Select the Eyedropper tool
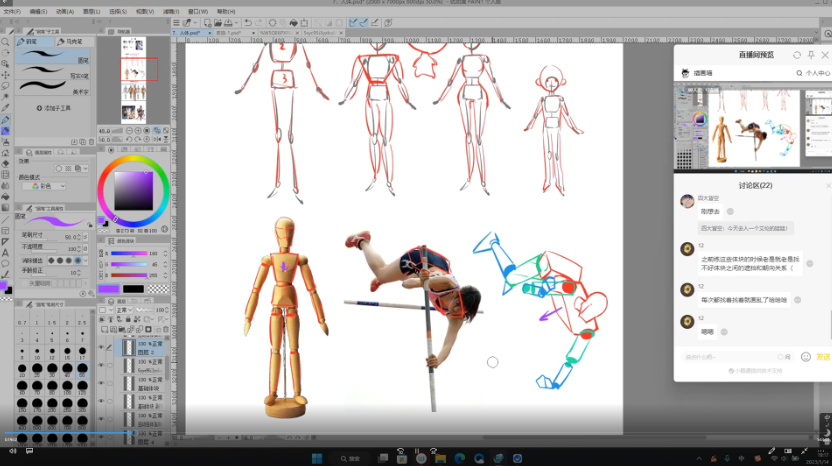Viewport: 832px width, 466px height. [x=5, y=108]
